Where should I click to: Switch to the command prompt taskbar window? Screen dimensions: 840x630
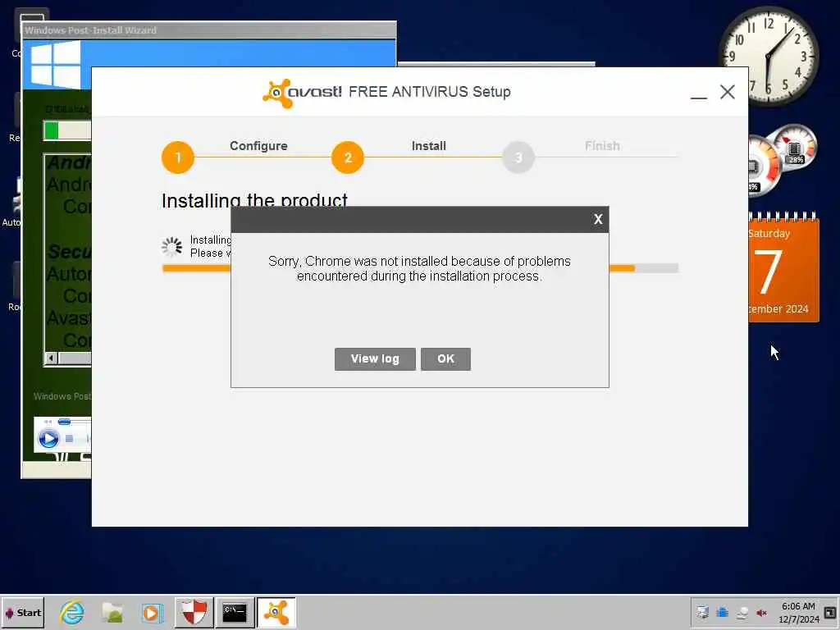(235, 612)
